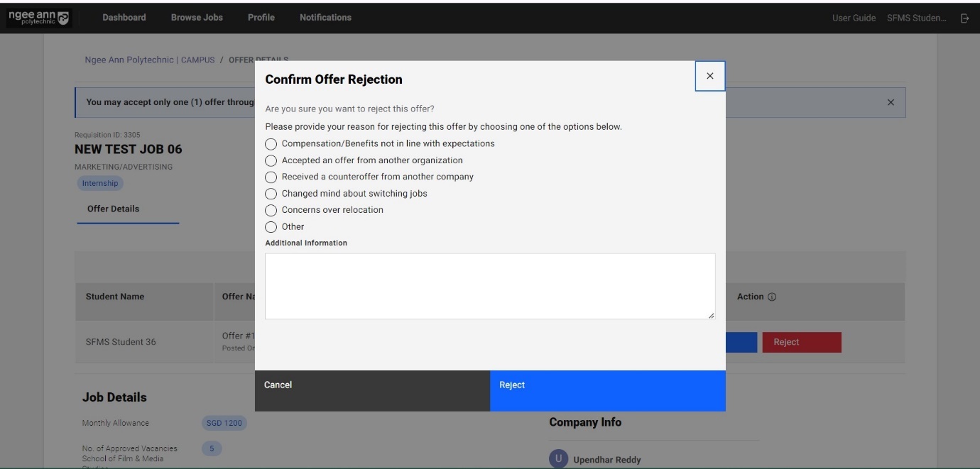The image size is (980, 469).
Task: Confirm with the blue Reject button
Action: (x=607, y=390)
